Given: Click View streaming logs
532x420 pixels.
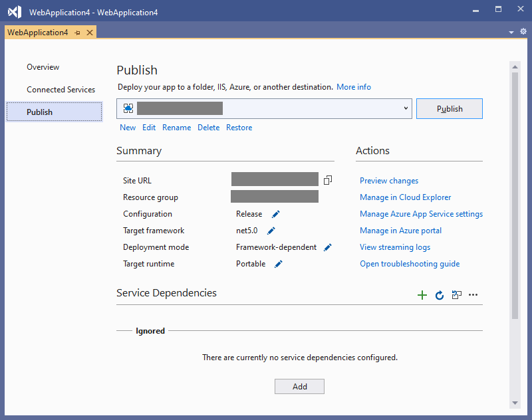Looking at the screenshot, I should tap(395, 247).
